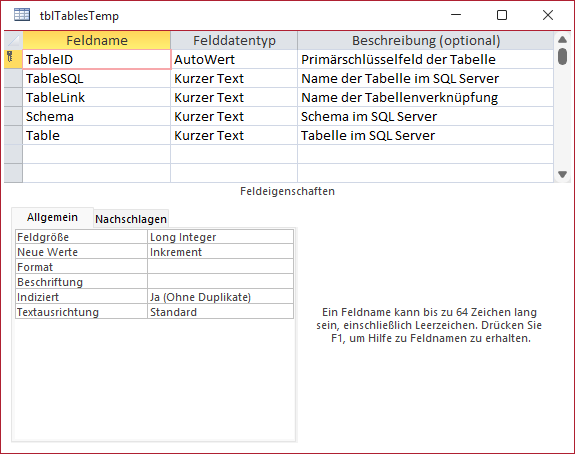Open the Feldgröße value Long Integer

tap(220, 237)
